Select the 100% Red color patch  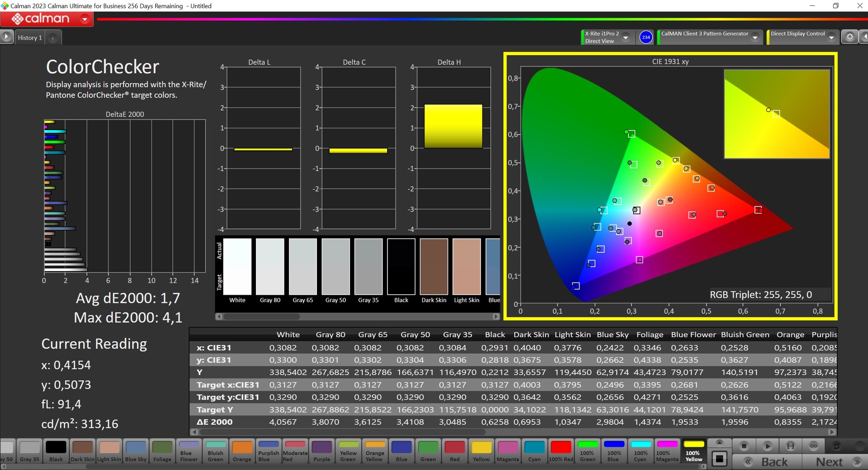point(561,451)
